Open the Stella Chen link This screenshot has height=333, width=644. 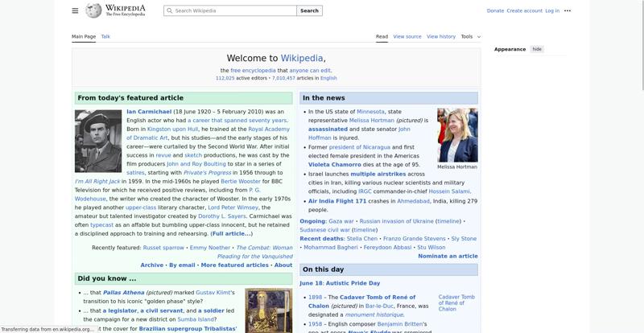pos(361,239)
